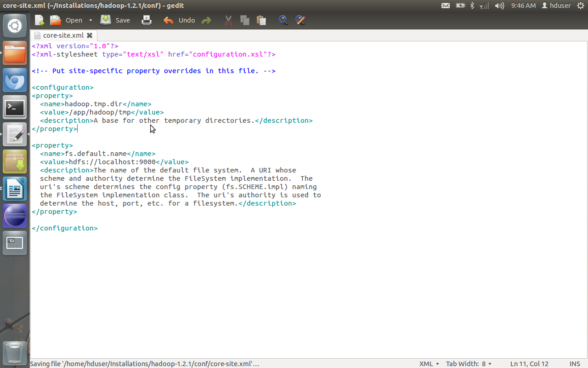The image size is (588, 368).
Task: Change XML syntax highlighting mode
Action: [x=429, y=363]
